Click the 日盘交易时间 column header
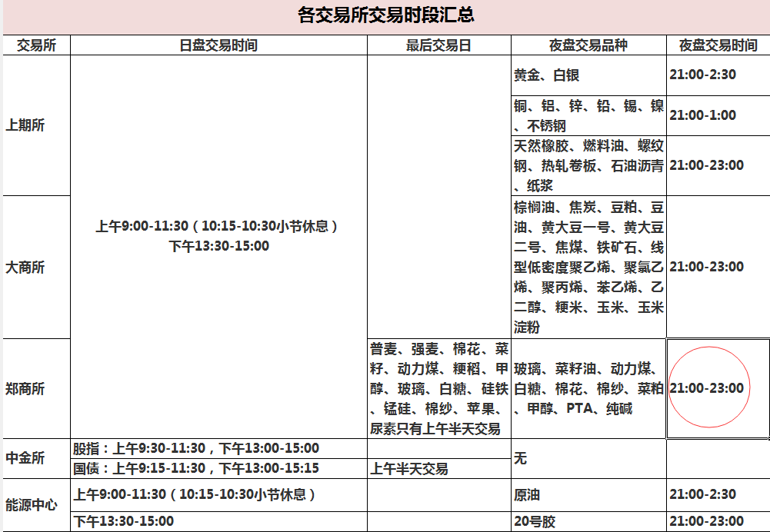This screenshot has width=770, height=532. [x=218, y=45]
